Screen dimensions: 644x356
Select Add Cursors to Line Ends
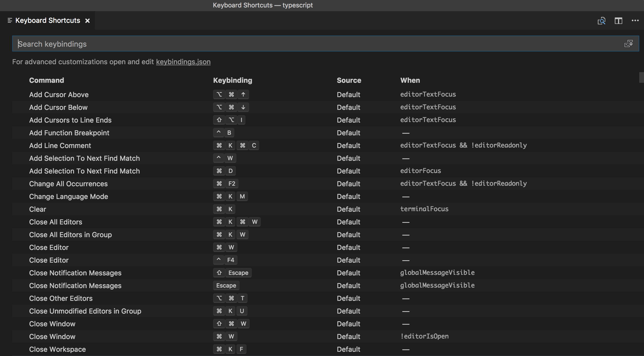pos(70,120)
